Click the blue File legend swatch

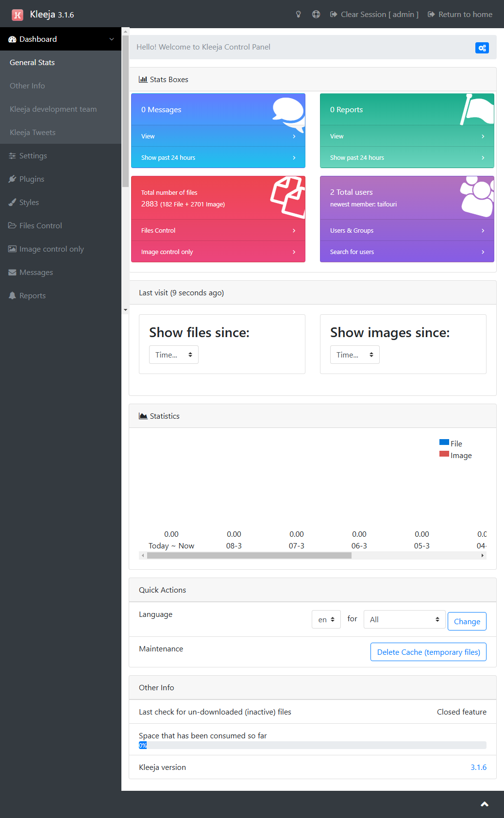[444, 442]
